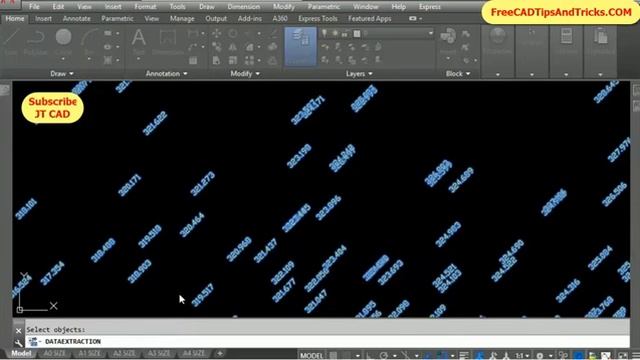Switch to the Express Tools ribbon tab
This screenshot has width=640, height=360.
[318, 19]
